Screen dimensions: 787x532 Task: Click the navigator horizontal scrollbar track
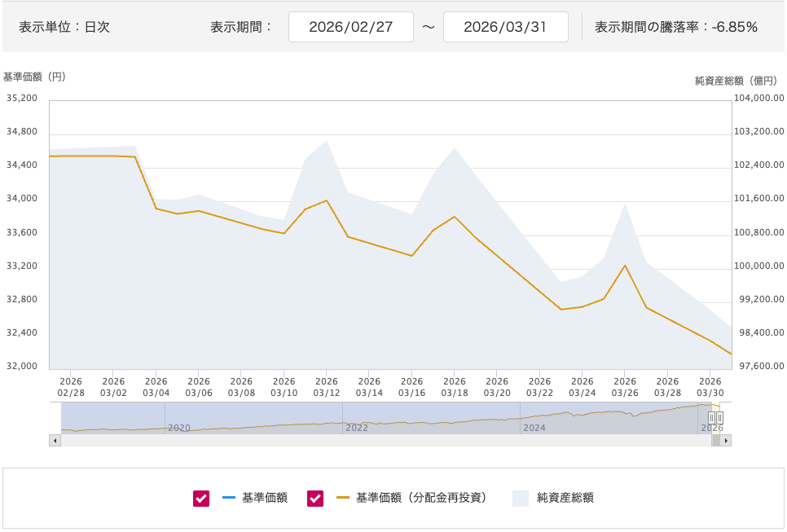point(383,440)
